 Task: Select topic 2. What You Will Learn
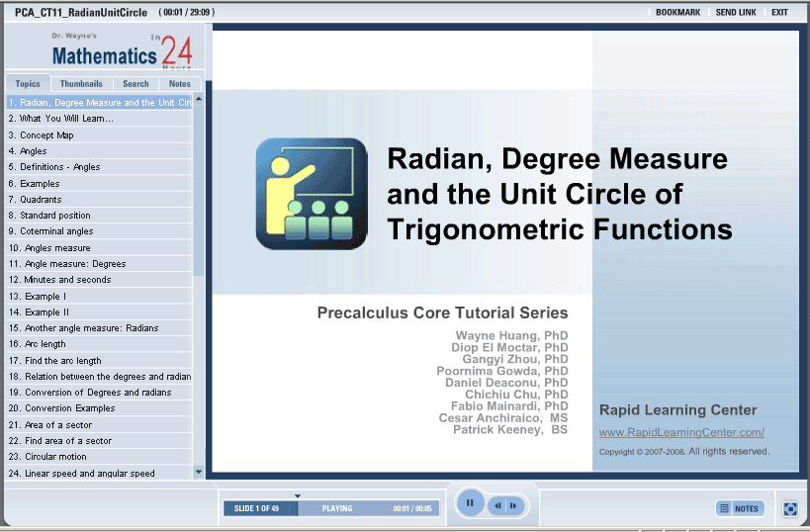click(99, 119)
